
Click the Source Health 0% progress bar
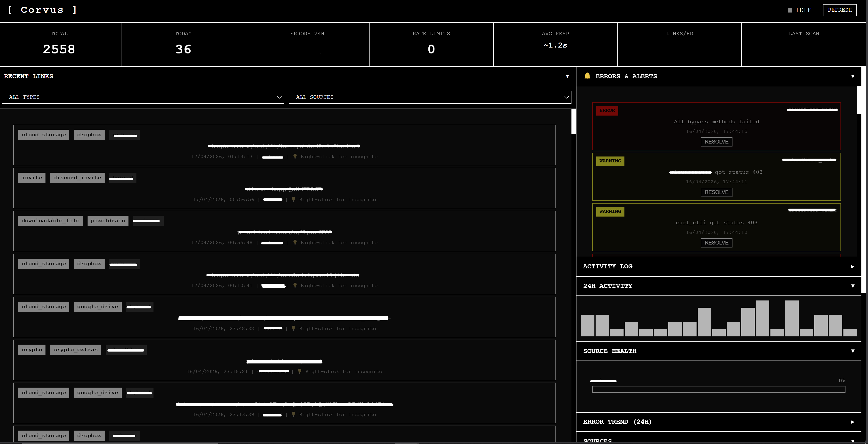click(719, 390)
